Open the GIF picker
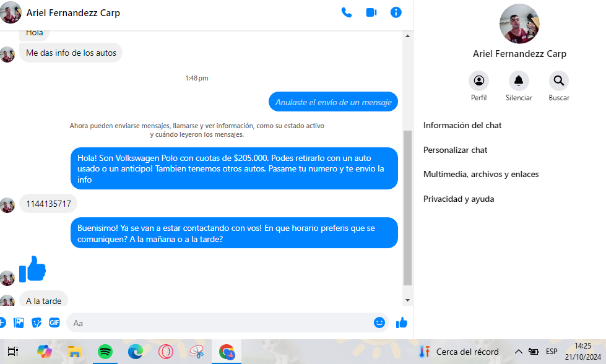Image resolution: width=606 pixels, height=364 pixels. pos(54,323)
